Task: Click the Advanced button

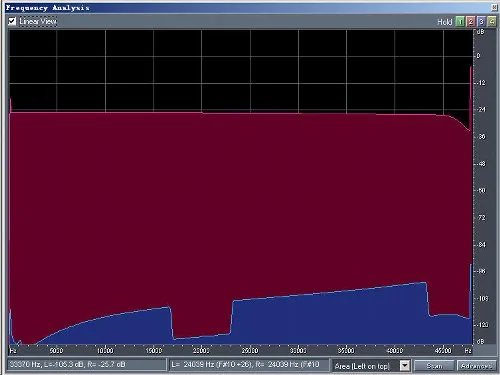Action: point(476,366)
